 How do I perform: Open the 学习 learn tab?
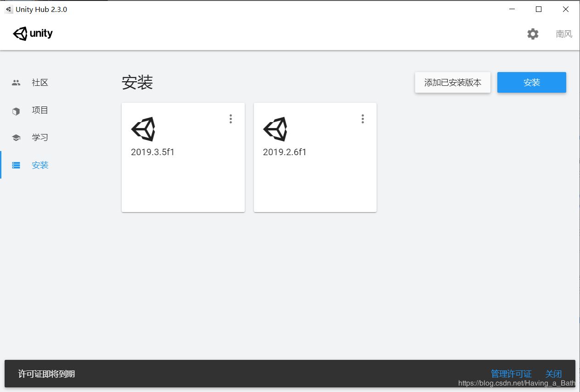coord(40,137)
